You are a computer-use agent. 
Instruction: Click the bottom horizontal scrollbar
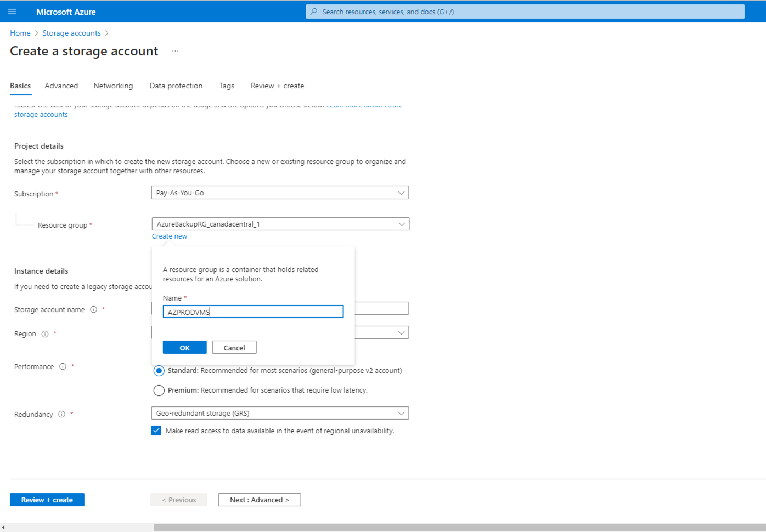click(x=460, y=528)
